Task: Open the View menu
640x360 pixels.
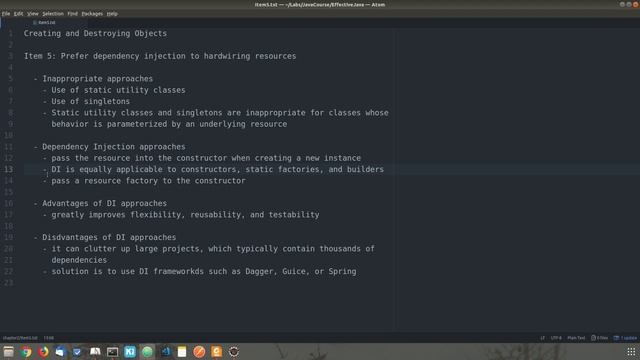Action: 33,13
